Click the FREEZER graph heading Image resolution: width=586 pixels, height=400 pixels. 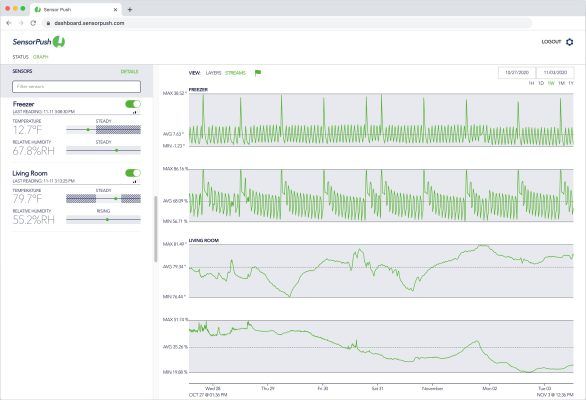[x=198, y=90]
